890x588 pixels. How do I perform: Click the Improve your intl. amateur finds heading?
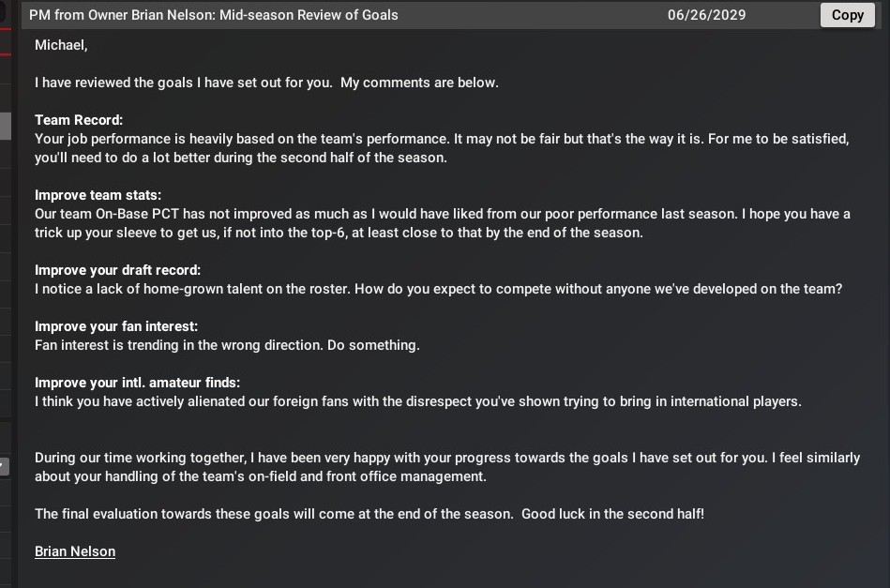137,383
